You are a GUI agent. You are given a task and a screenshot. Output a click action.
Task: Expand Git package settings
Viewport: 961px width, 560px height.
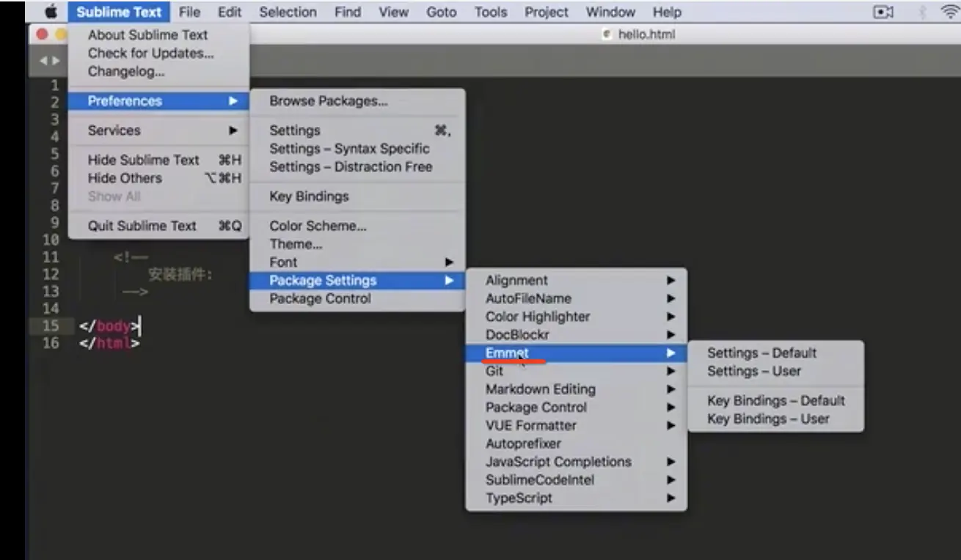click(x=577, y=371)
